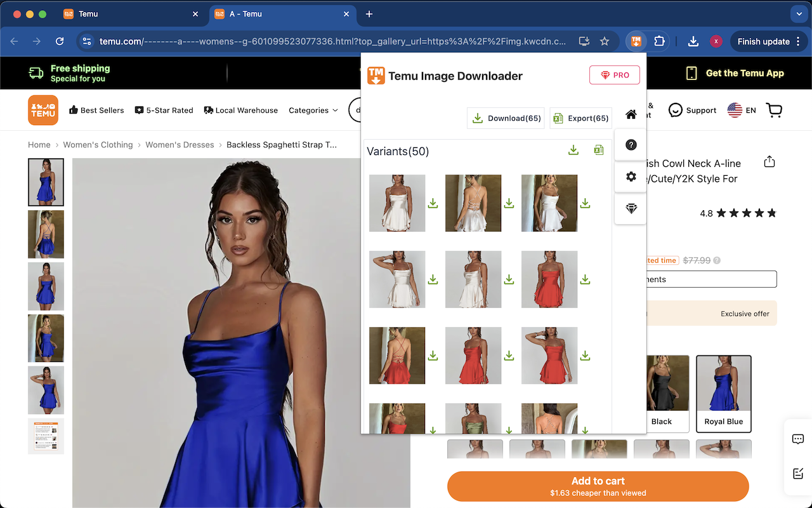The image size is (812, 508).
Task: Open the tab search dropdown arrow
Action: [x=799, y=14]
